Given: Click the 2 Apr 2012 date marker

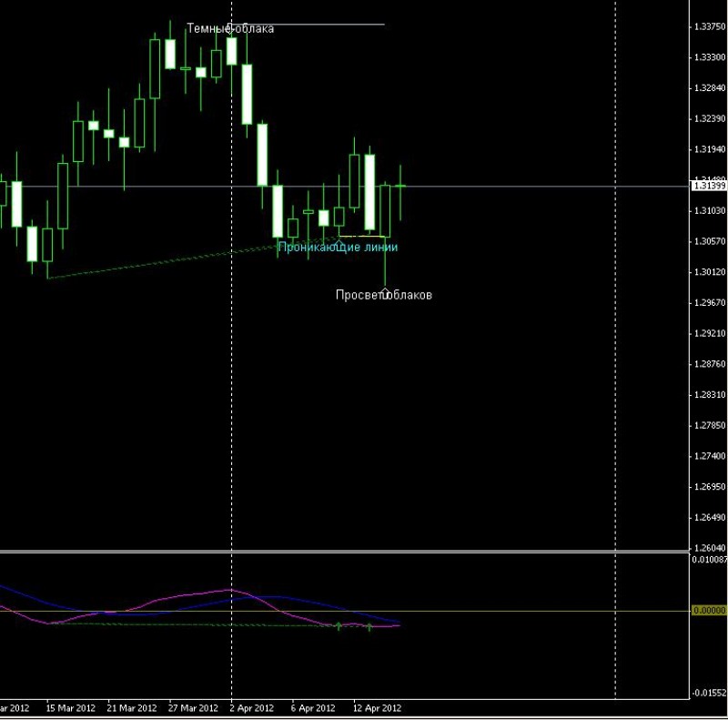Looking at the screenshot, I should pyautogui.click(x=251, y=707).
